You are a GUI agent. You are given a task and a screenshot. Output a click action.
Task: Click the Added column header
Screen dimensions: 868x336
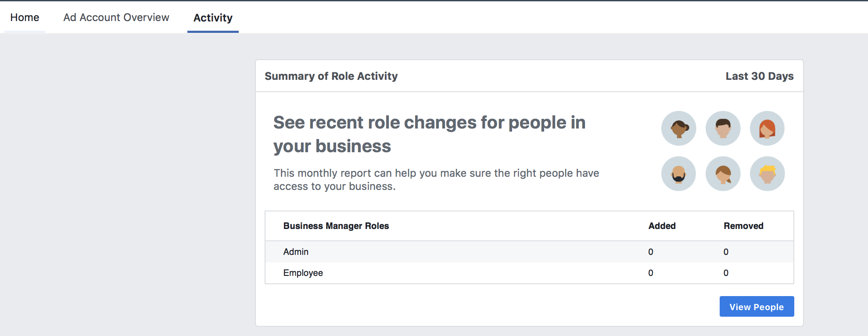pos(662,226)
